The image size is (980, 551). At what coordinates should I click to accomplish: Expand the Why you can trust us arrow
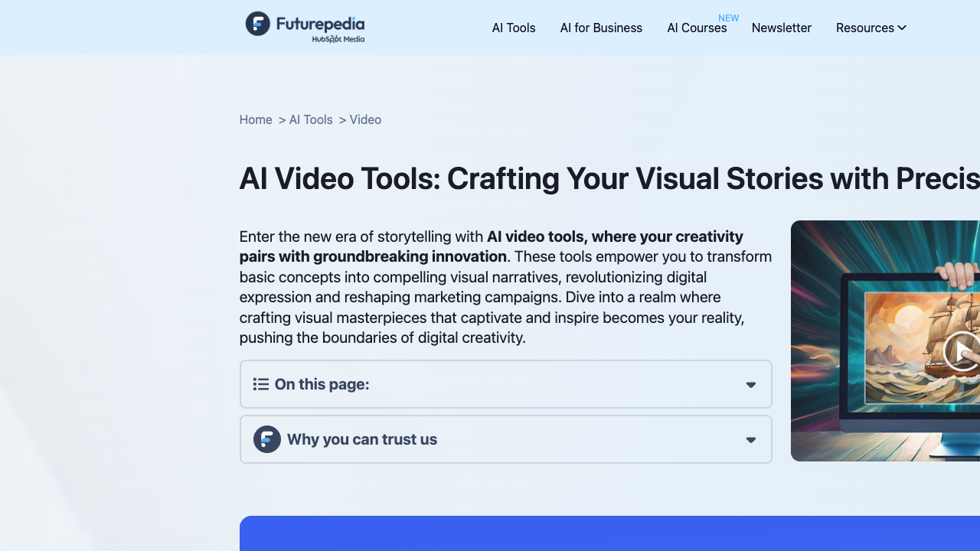[x=751, y=440]
